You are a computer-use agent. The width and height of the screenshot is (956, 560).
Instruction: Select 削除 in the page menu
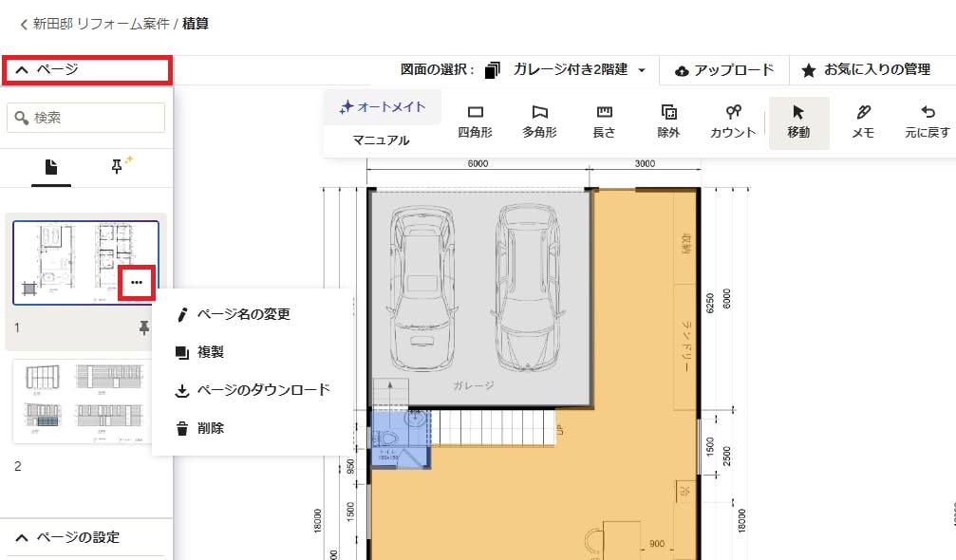211,428
